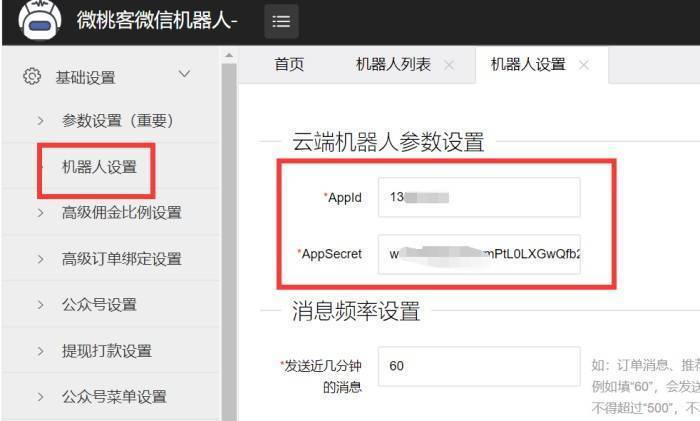
Task: Select 机器人设置 in sidebar
Action: 99,167
